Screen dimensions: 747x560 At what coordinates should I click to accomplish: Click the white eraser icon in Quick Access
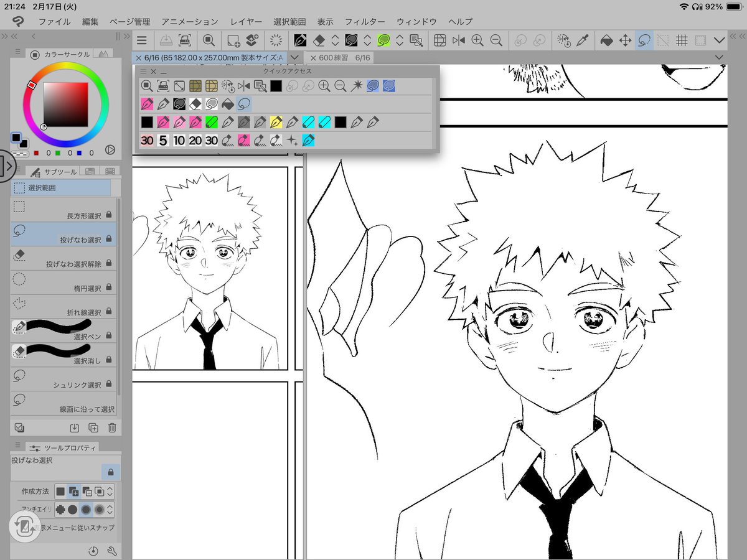pos(195,104)
